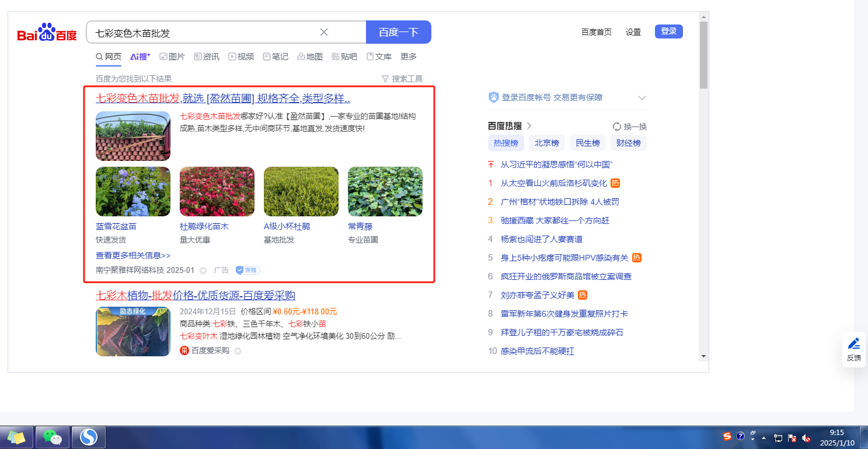The image size is (868, 449).
Task: Click the Baidu logo icon
Action: (x=47, y=33)
